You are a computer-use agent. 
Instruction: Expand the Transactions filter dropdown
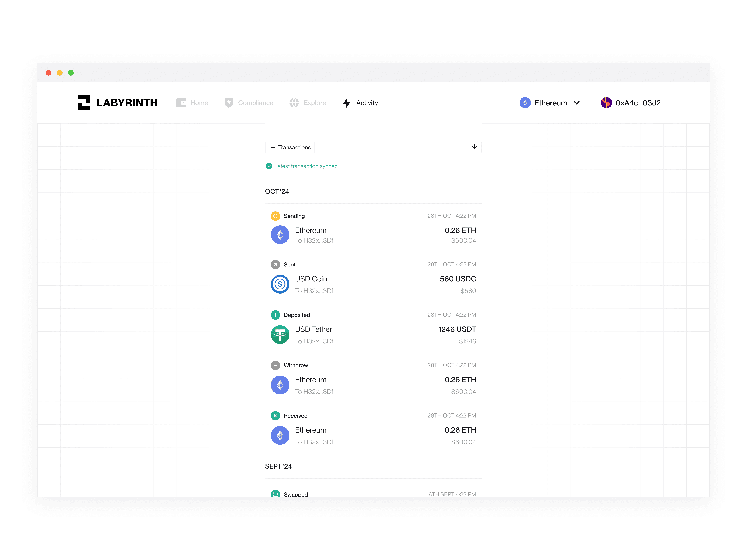[290, 147]
